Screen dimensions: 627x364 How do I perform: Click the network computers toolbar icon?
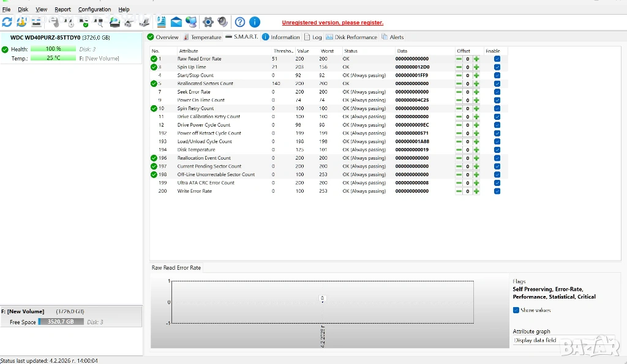pos(191,22)
